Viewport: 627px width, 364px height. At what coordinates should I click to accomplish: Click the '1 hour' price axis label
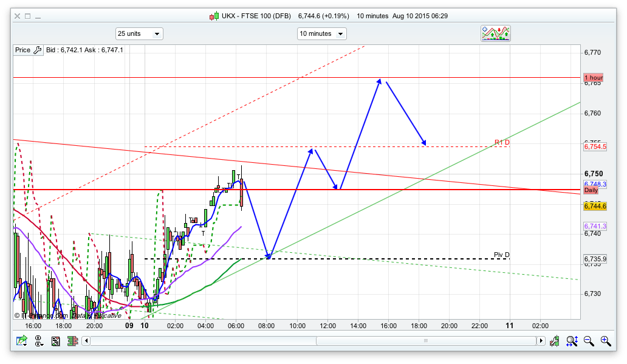click(594, 78)
